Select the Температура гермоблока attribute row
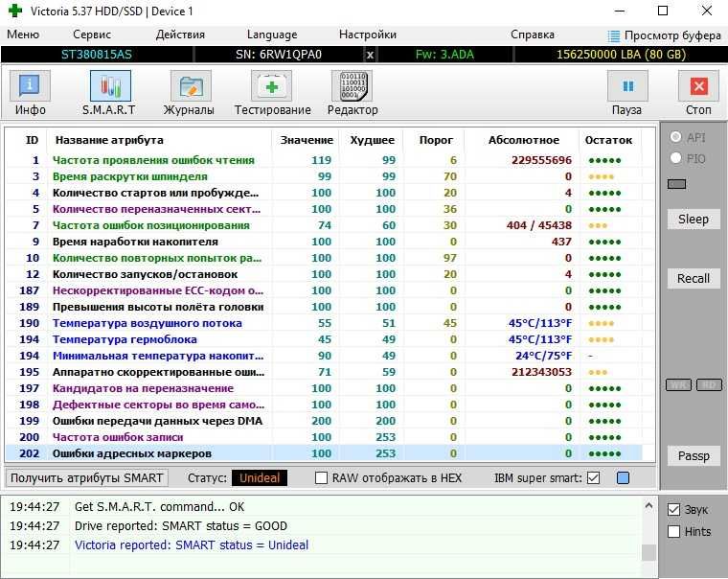The height and width of the screenshot is (579, 728). 125,339
